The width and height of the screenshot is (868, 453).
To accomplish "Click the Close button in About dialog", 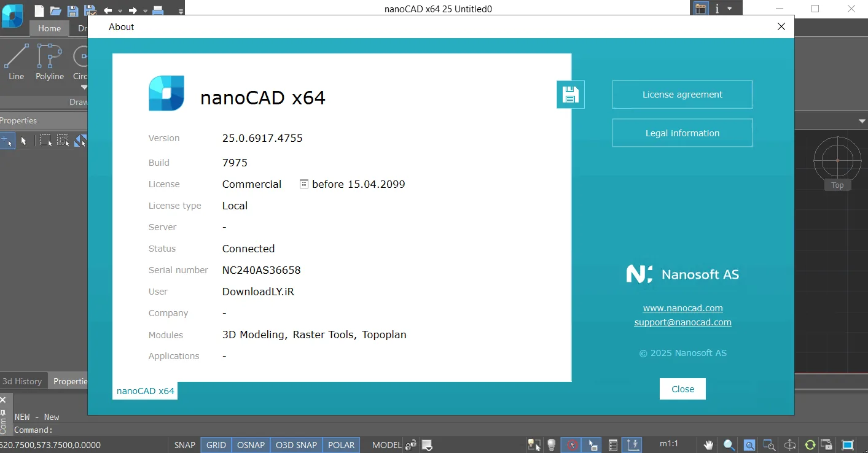I will 682,389.
